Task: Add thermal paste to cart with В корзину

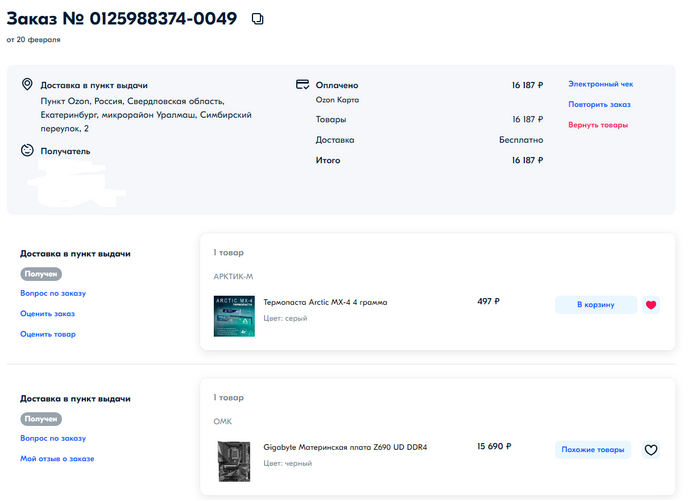Action: pyautogui.click(x=596, y=305)
